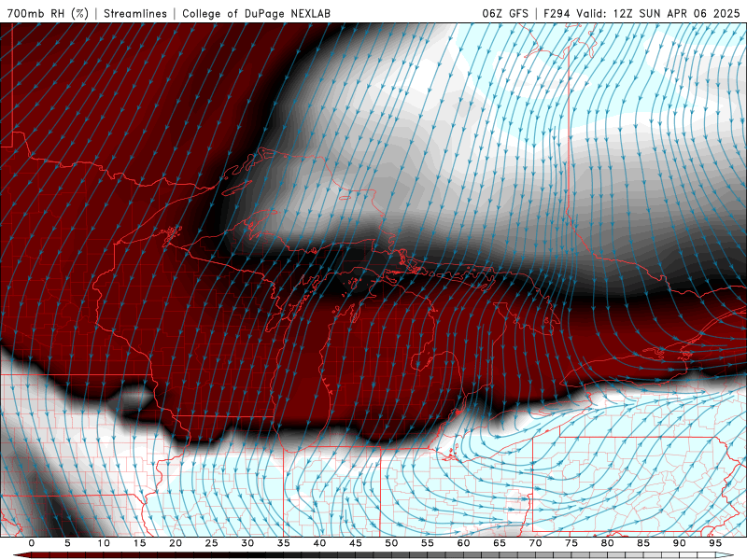The height and width of the screenshot is (560, 747).
Task: Click the 90 label on the colorbar scale
Action: point(680,543)
